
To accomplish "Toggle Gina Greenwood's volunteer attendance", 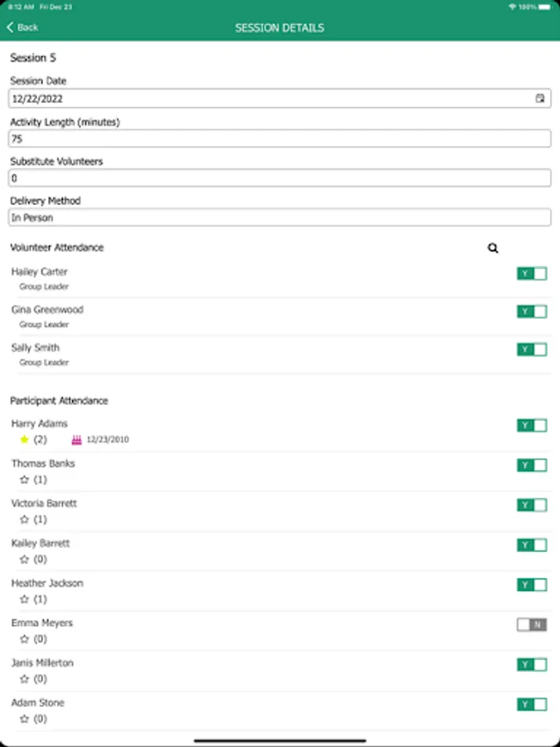I will click(x=532, y=312).
